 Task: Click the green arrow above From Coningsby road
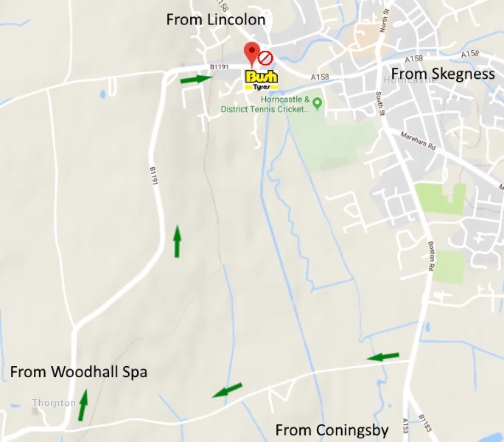(227, 390)
